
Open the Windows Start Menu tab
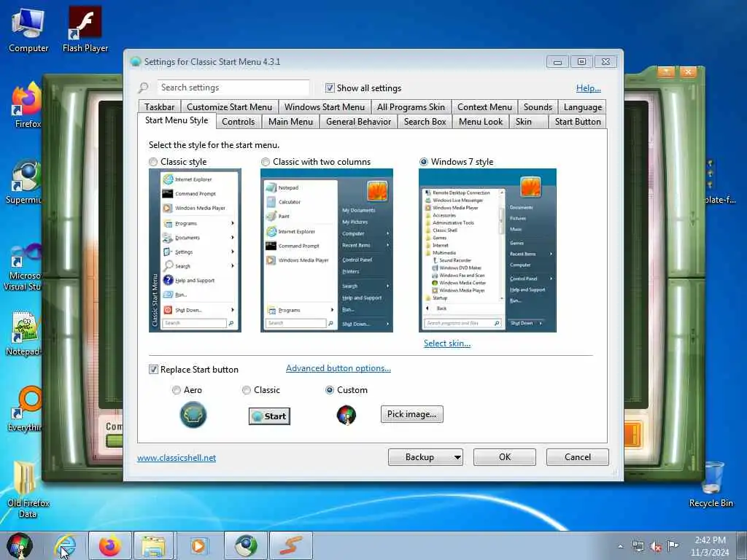tap(325, 107)
